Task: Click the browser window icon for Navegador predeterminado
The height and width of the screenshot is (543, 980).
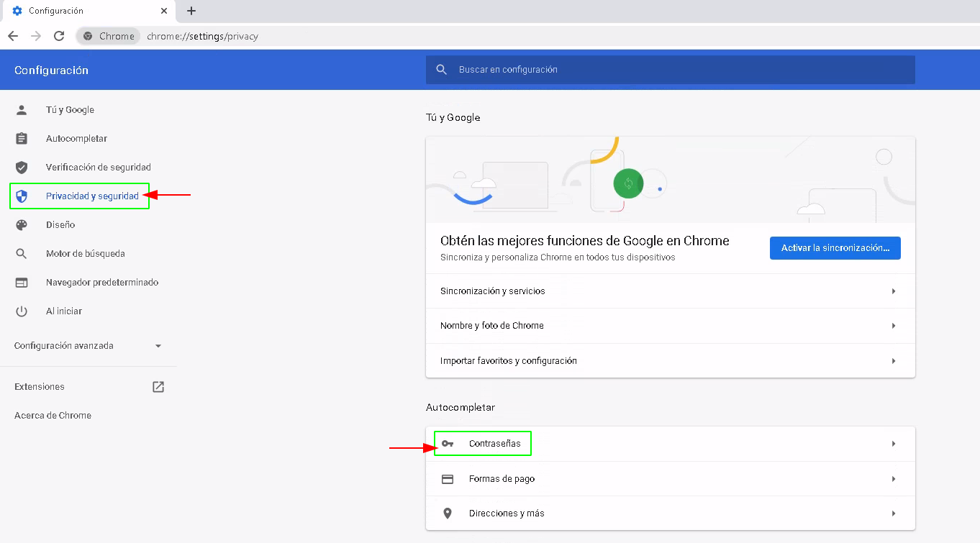Action: pyautogui.click(x=22, y=283)
